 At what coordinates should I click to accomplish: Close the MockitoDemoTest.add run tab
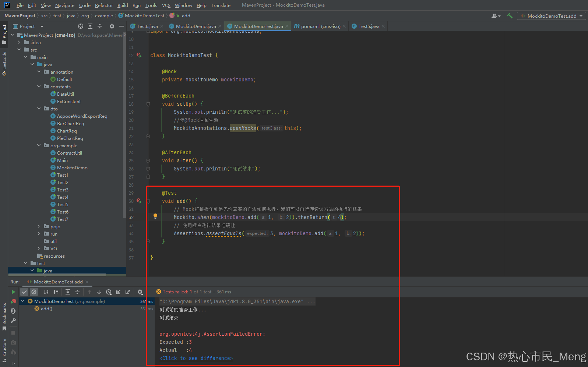pyautogui.click(x=87, y=282)
